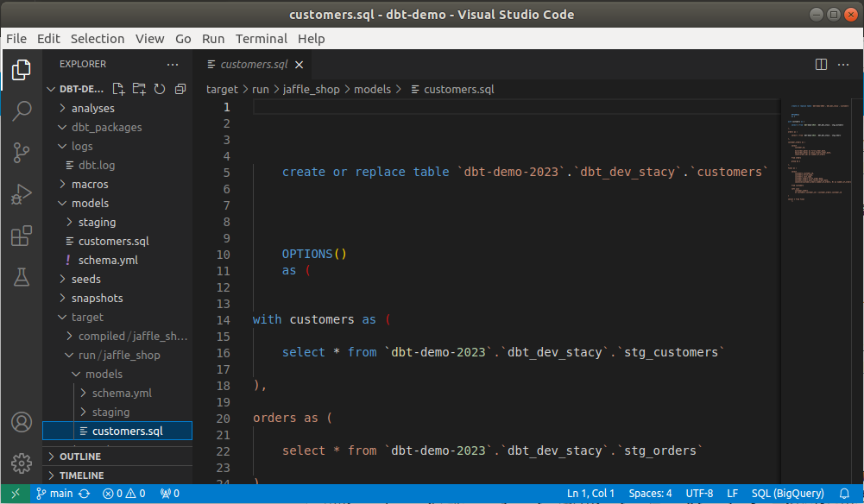The width and height of the screenshot is (864, 504).
Task: Split the editor to the right
Action: point(821,65)
